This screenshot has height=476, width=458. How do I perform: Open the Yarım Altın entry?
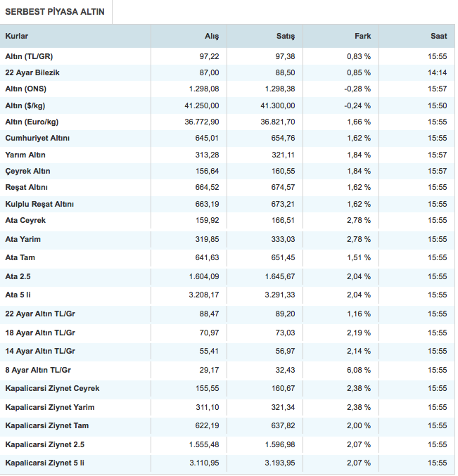25,155
